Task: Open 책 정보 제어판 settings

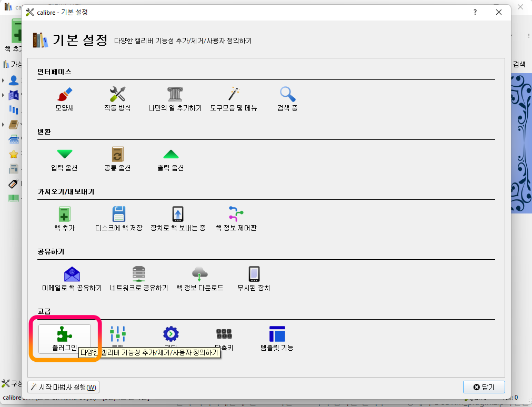Action: (236, 219)
